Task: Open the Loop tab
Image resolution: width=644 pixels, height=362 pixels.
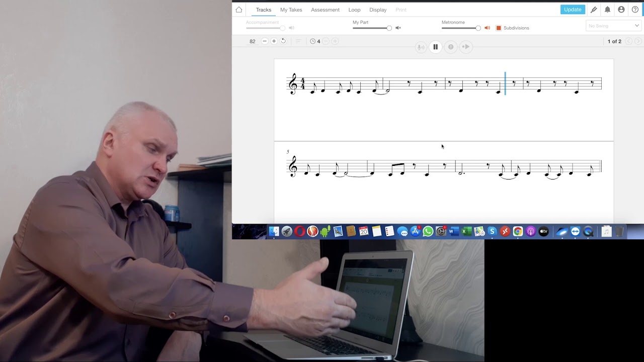Action: click(x=354, y=10)
